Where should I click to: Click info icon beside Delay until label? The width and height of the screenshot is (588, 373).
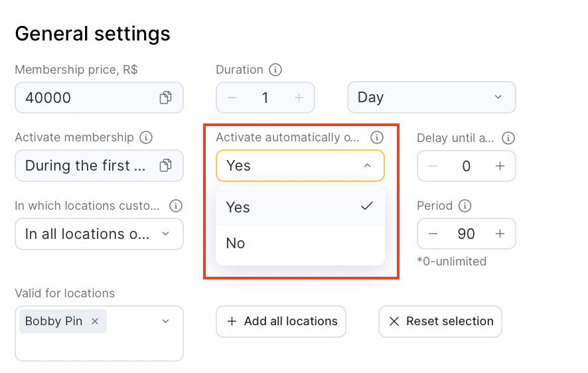(x=508, y=138)
